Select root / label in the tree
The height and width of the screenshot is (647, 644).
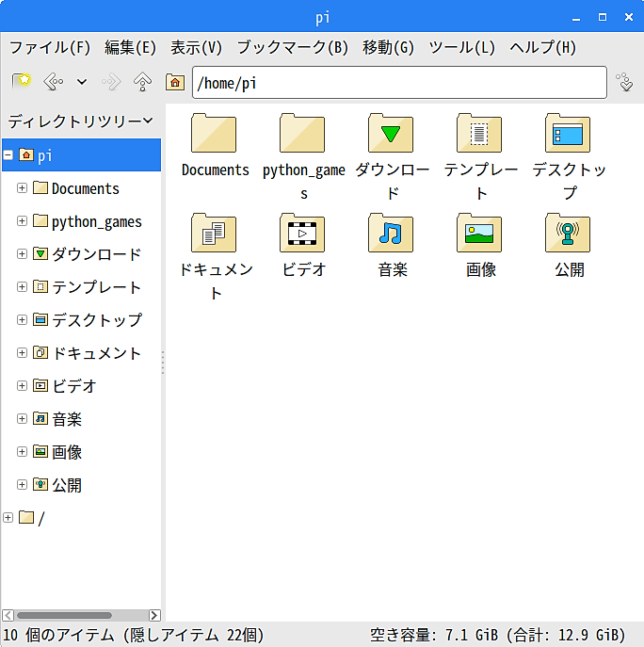click(x=40, y=518)
